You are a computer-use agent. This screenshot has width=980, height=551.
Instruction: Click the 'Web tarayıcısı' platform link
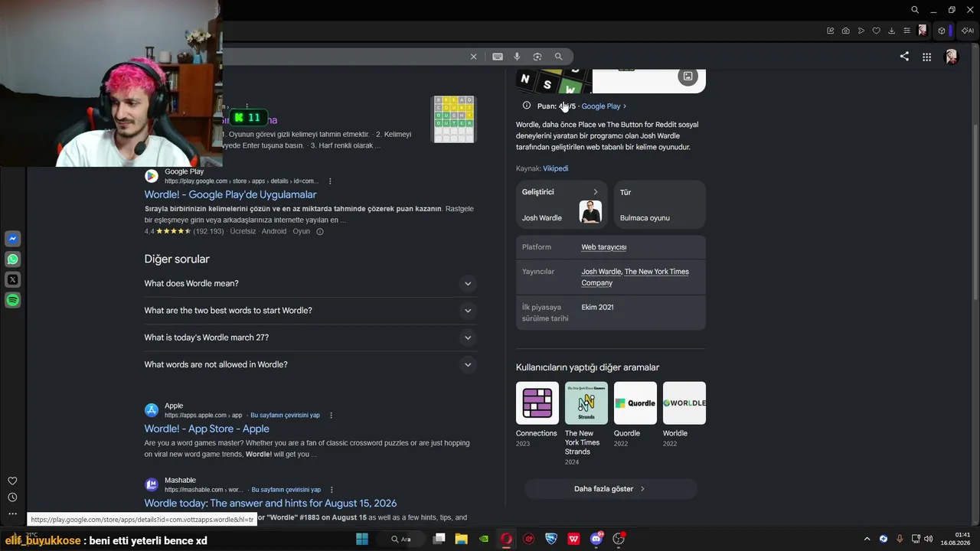point(604,247)
